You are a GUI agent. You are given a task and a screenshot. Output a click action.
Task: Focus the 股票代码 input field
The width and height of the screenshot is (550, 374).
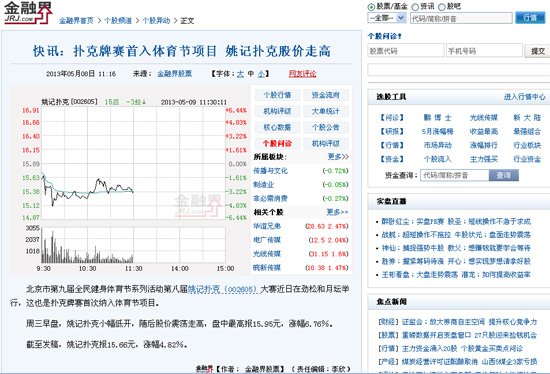pyautogui.click(x=405, y=51)
